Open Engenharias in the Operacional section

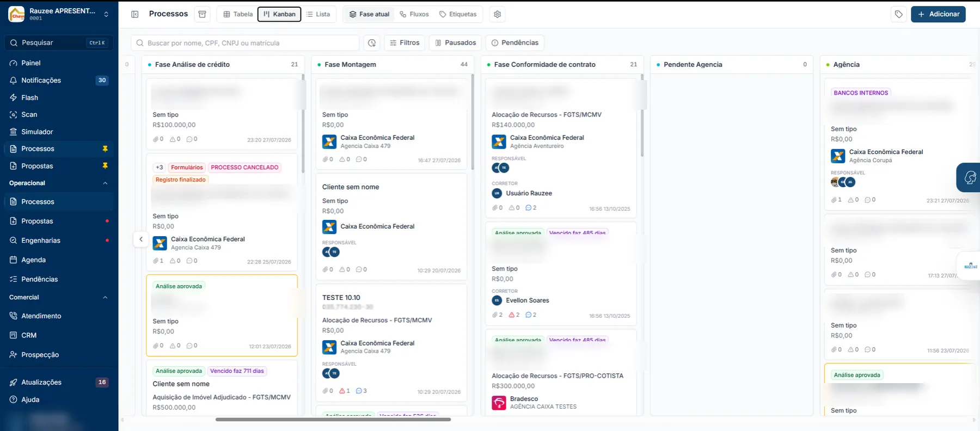pos(59,240)
